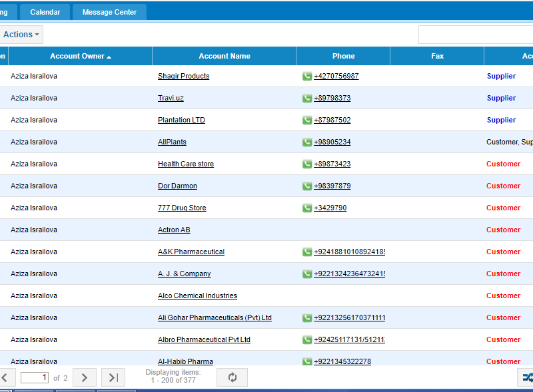Click 'Displaying items: 1 - 200 of 377' text

(173, 377)
